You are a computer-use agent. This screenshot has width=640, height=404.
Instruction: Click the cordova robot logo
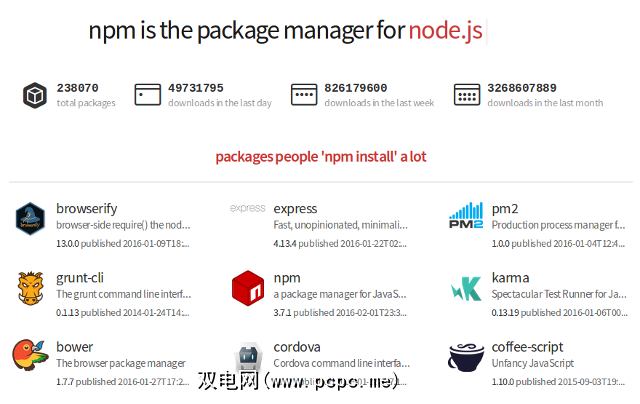pyautogui.click(x=247, y=357)
